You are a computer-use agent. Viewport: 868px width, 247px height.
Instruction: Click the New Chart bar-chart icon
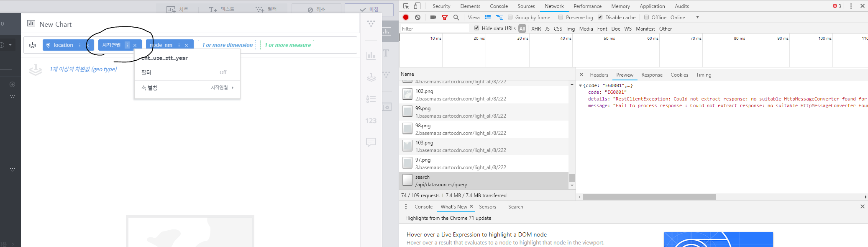(x=31, y=23)
